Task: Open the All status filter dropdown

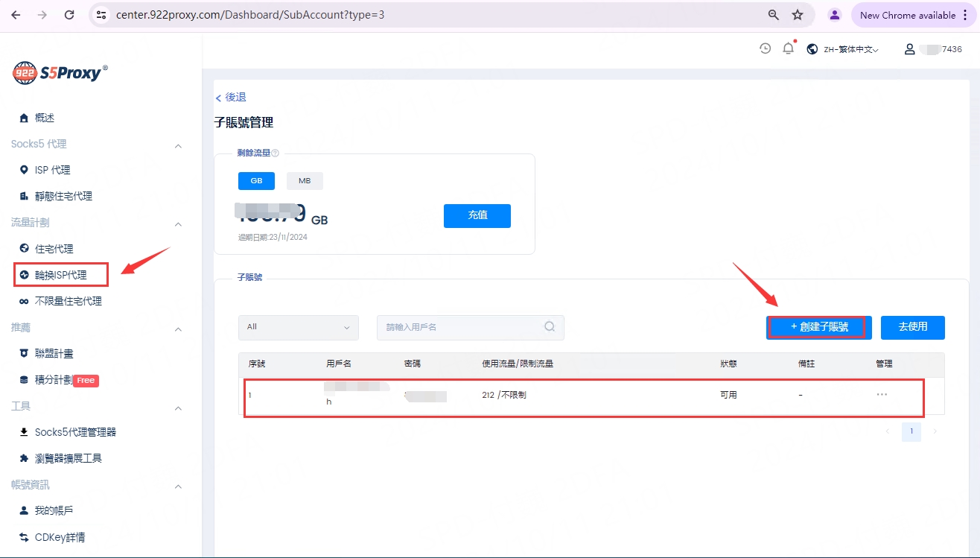Action: pyautogui.click(x=298, y=327)
